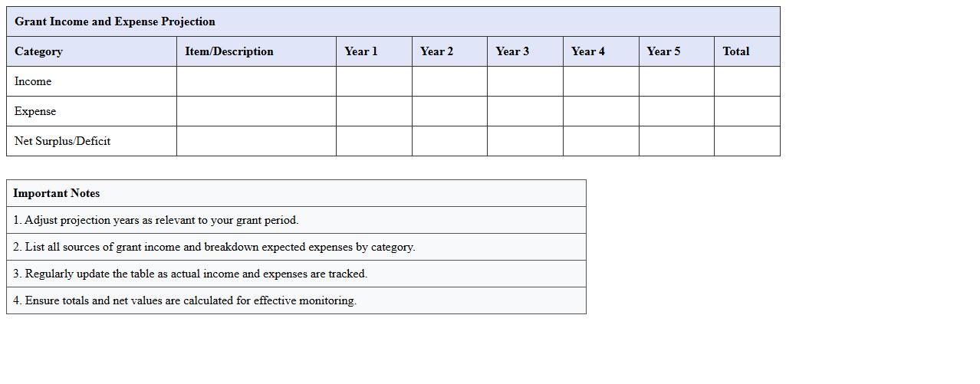Click the Net Surplus/Deficit row label
980x384 pixels.
(62, 141)
